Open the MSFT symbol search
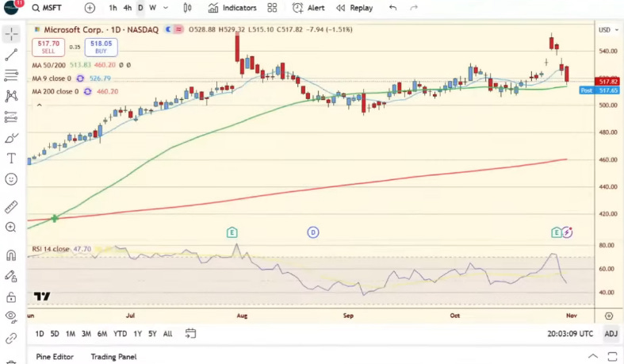624x364 pixels. pyautogui.click(x=47, y=8)
